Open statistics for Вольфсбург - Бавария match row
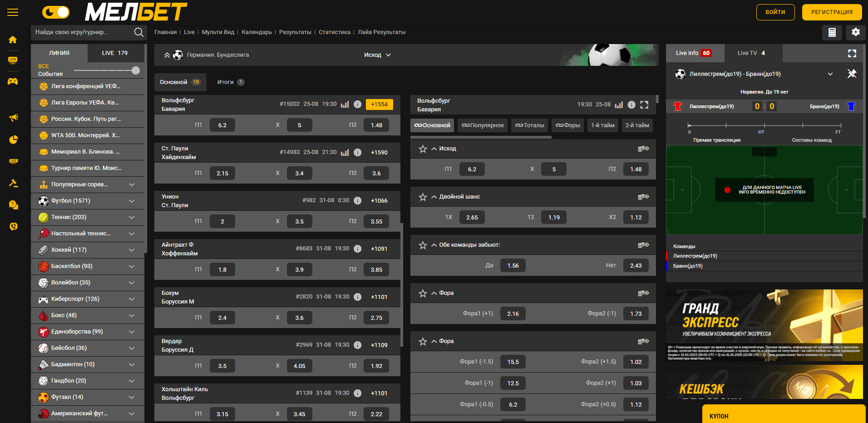This screenshot has height=423, width=868. click(x=345, y=104)
